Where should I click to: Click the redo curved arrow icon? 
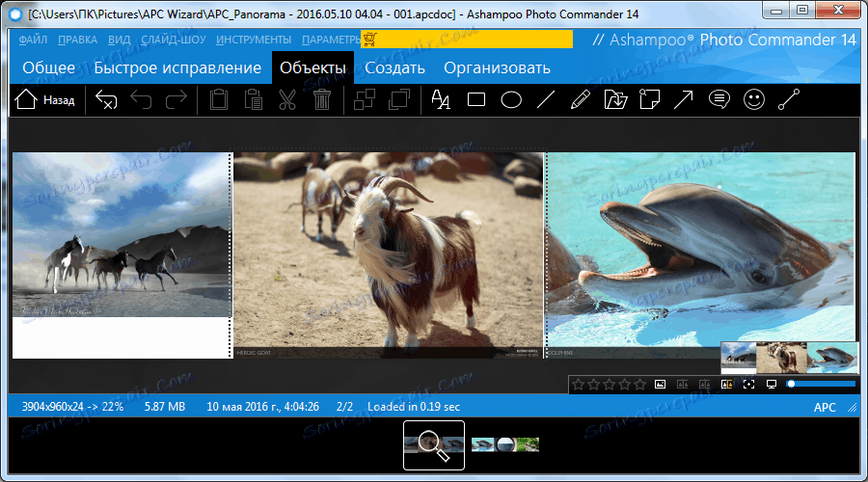tap(176, 99)
